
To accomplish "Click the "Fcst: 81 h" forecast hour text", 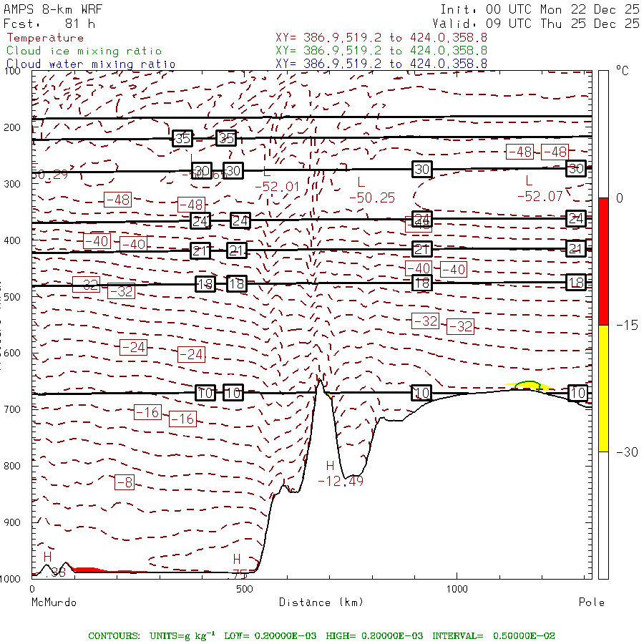I will click(49, 24).
